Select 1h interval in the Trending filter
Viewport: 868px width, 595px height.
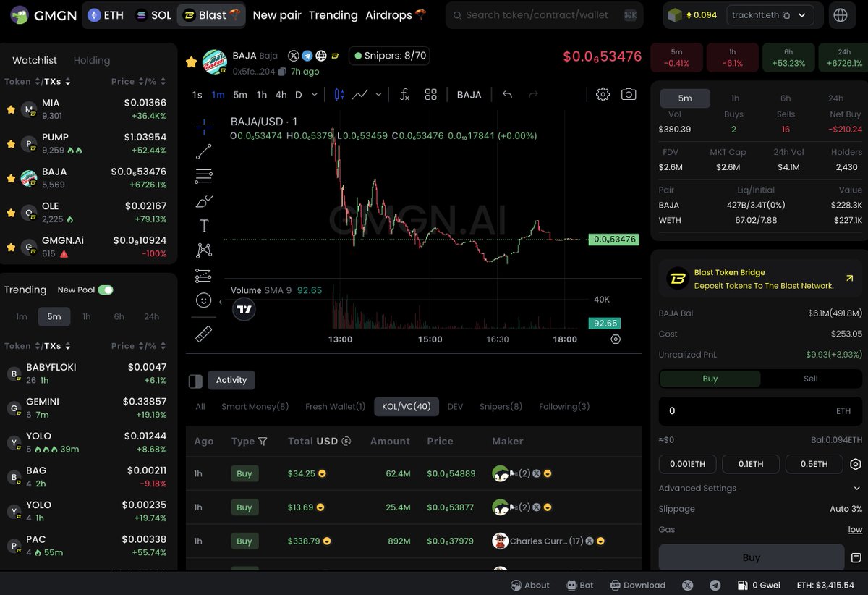tap(87, 316)
